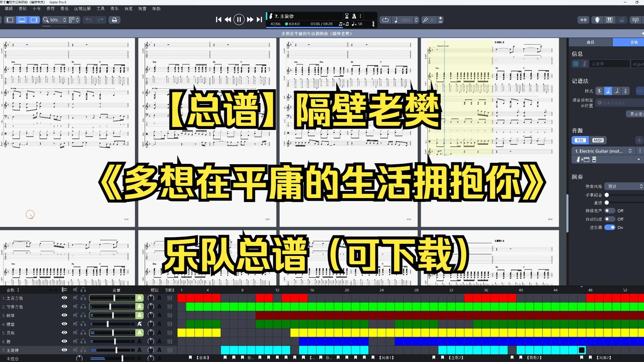The image size is (644, 362).
Task: Click the multitrack view icon in tracks header
Action: [64, 290]
